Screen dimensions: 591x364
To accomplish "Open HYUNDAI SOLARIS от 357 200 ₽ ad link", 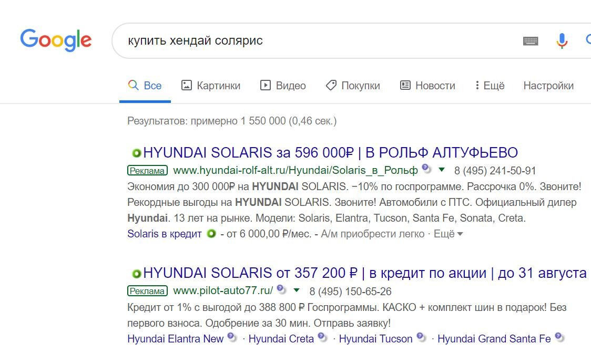I will [365, 273].
